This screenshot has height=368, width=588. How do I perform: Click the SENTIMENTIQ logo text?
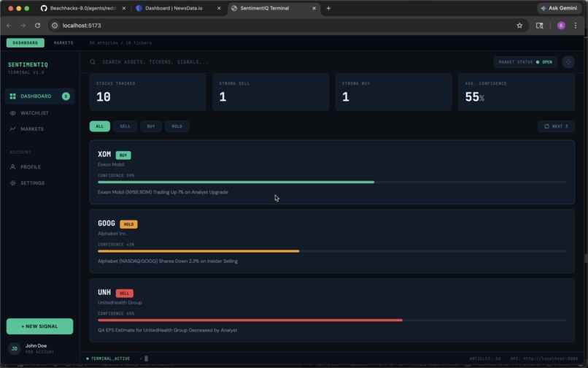(28, 64)
